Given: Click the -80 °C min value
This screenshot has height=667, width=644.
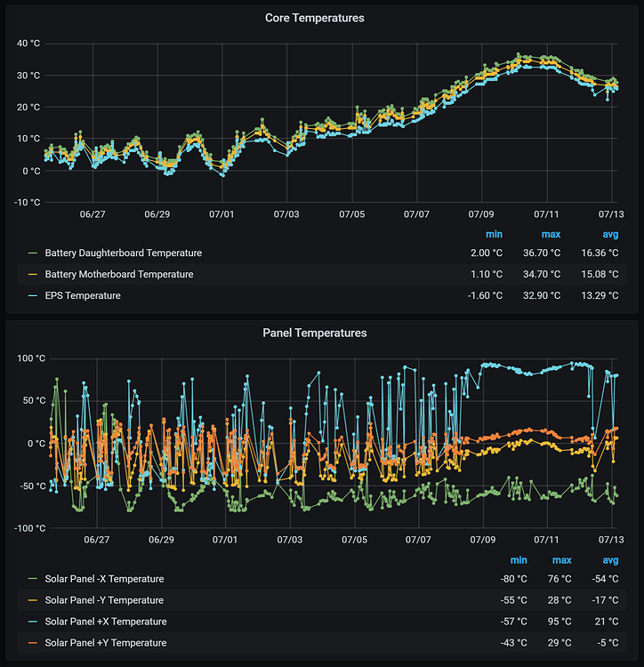Looking at the screenshot, I should [514, 579].
